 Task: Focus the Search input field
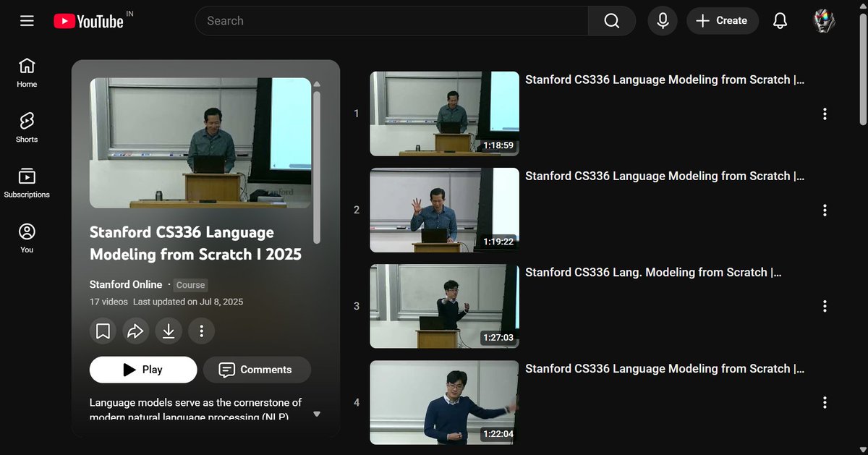pyautogui.click(x=391, y=21)
